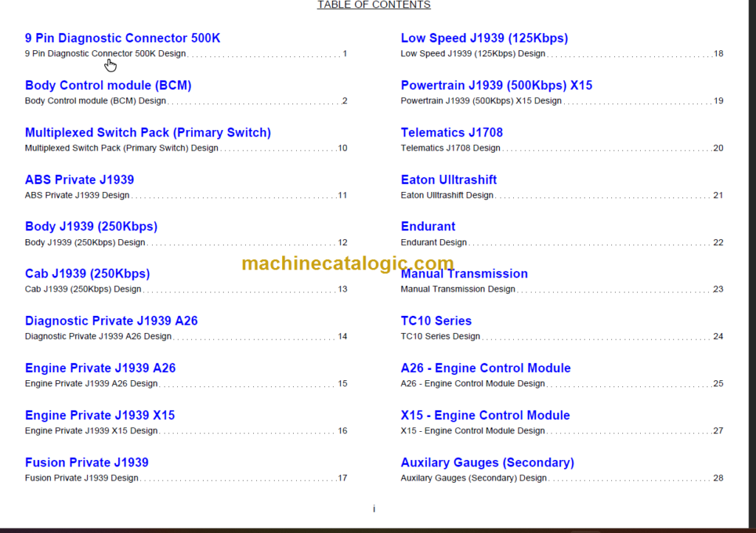756x533 pixels.
Task: Open the 9 Pin Diagnostic Connector 500K section
Action: point(122,38)
